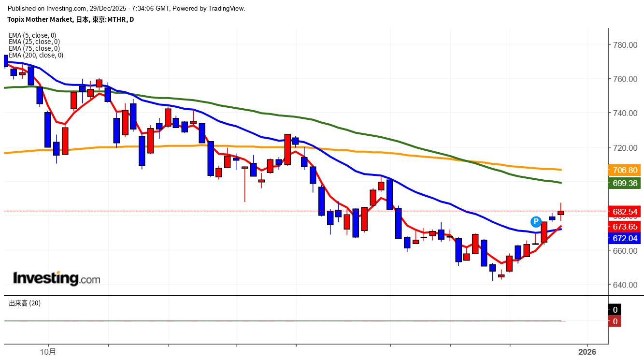
Task: Click the 10月 label on time axis
Action: coord(49,352)
